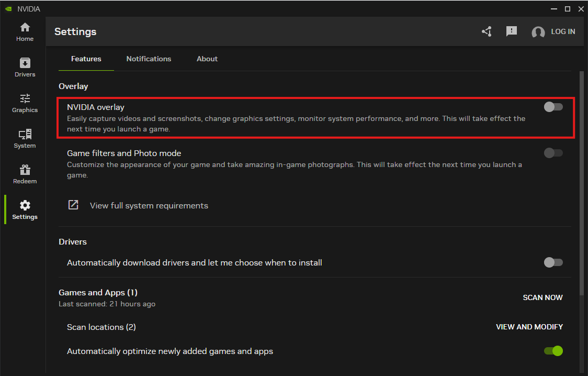Click 'Last scanned: 21 hours ago' text

point(107,304)
